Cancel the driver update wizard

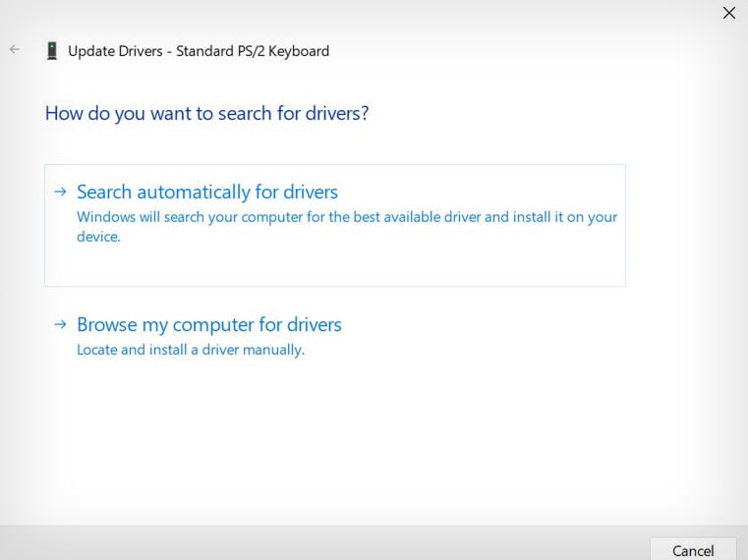click(693, 549)
